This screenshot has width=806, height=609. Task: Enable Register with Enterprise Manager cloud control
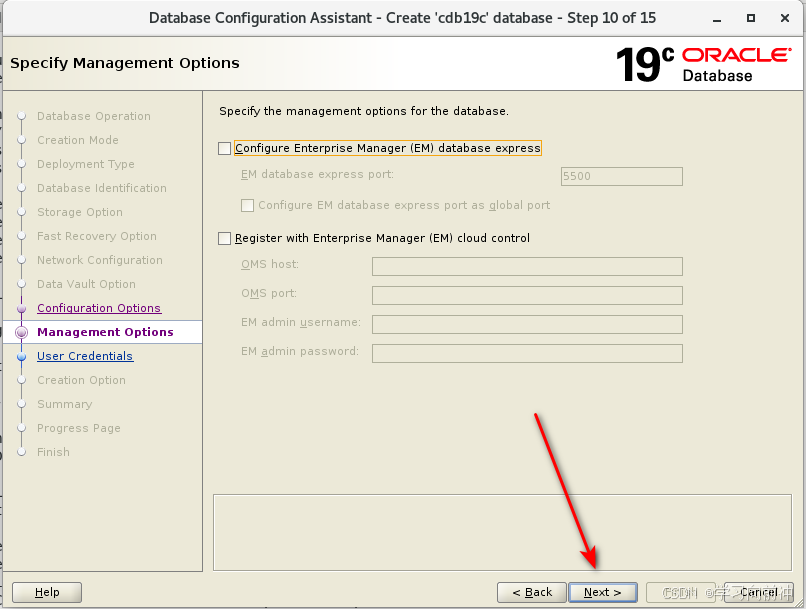click(225, 238)
